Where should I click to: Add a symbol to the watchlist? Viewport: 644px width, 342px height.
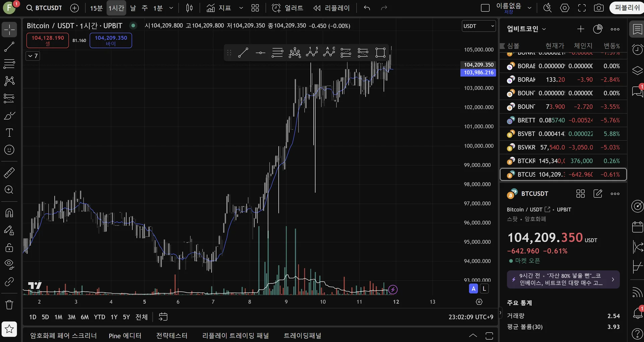(x=581, y=29)
